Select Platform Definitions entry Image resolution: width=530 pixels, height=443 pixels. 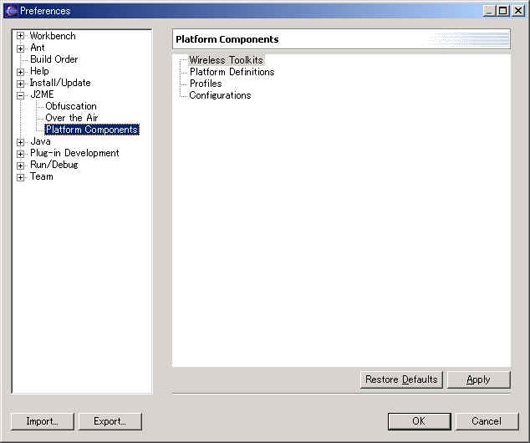pyautogui.click(x=232, y=72)
